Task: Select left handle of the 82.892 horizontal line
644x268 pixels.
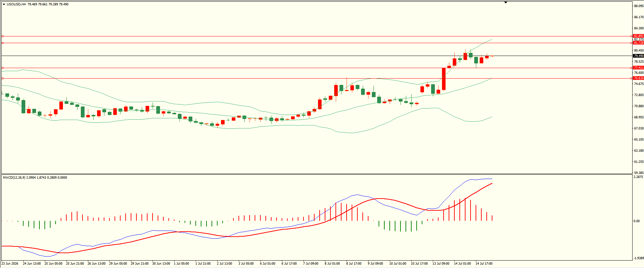Action: tap(3, 36)
